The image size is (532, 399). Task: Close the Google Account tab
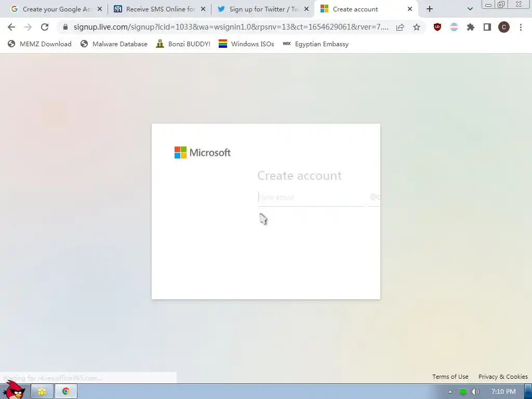[x=100, y=9]
